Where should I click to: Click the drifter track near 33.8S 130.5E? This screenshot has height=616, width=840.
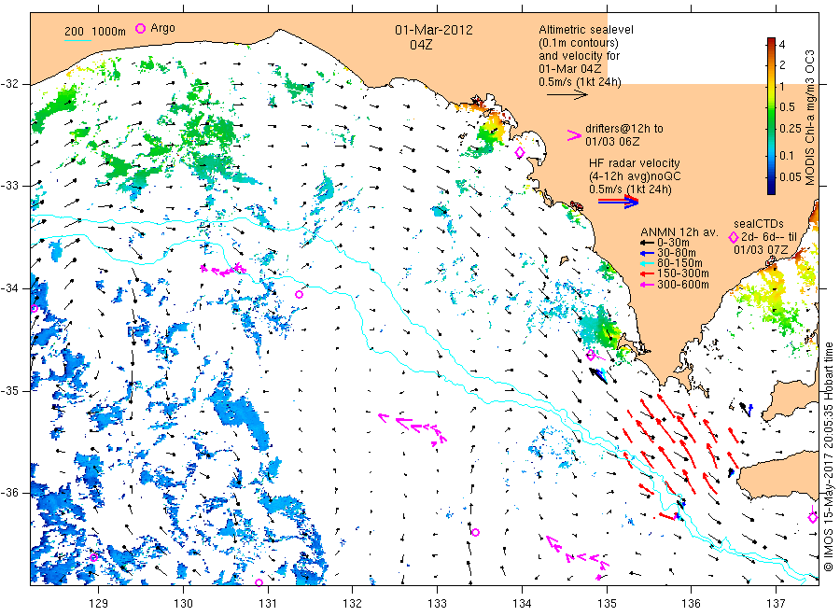click(x=223, y=270)
